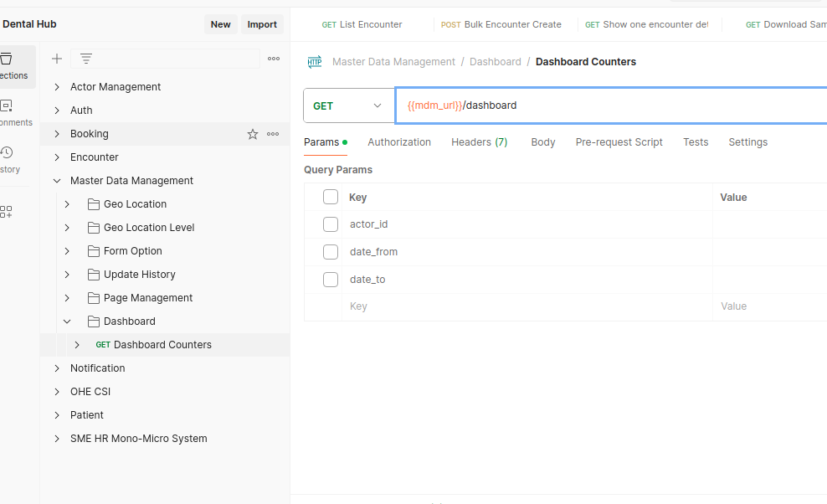Open the Collections sidebar icon
Screen dimensions: 827x504
coord(8,65)
